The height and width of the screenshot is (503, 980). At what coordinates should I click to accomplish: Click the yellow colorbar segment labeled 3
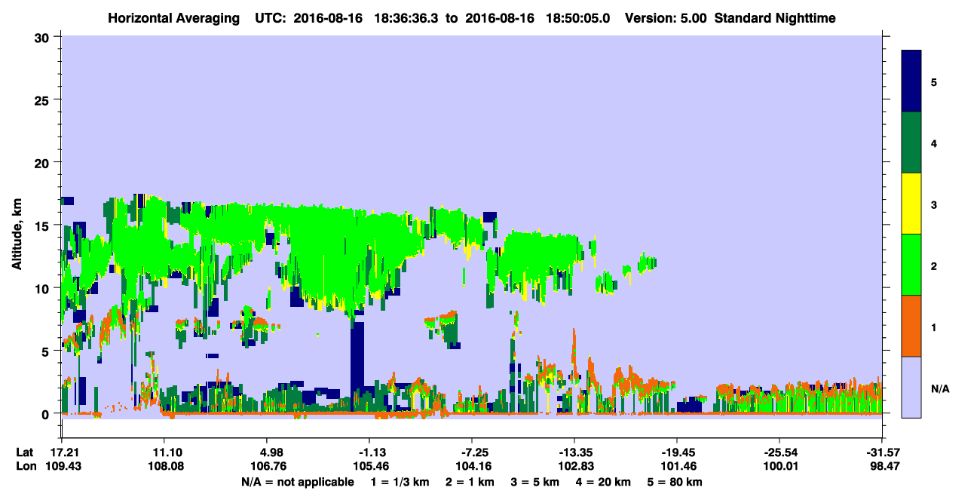(x=911, y=204)
